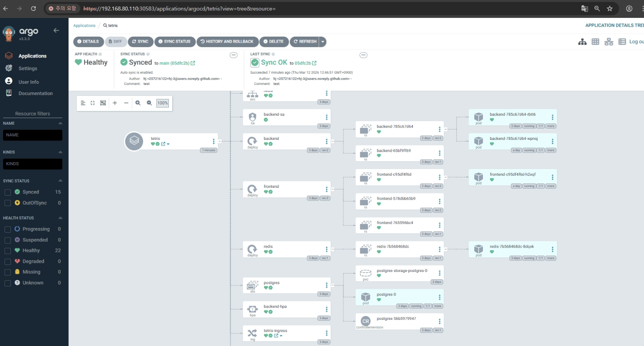Collapse sidebar with the back arrow
This screenshot has height=346, width=644.
(56, 31)
